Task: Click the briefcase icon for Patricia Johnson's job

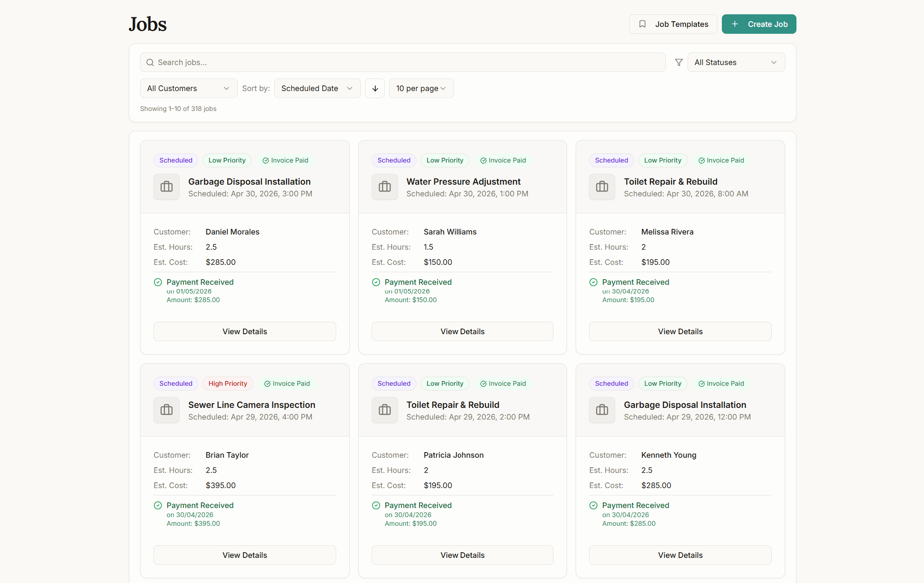Action: coord(385,410)
